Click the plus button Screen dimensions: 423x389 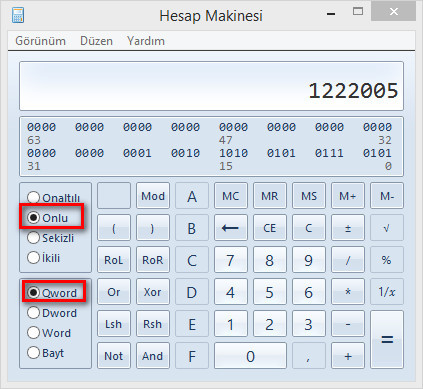tap(348, 356)
